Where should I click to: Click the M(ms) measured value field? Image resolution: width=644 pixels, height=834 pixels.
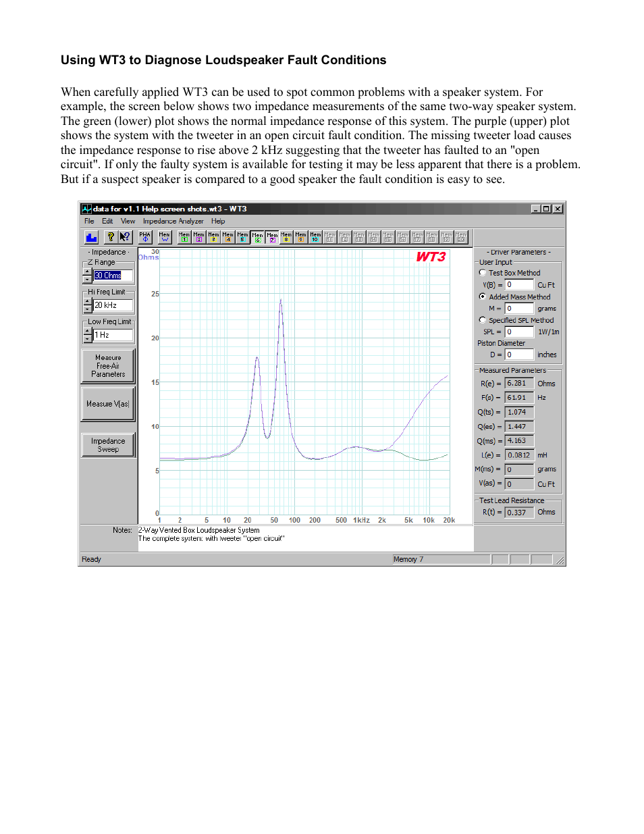click(519, 469)
